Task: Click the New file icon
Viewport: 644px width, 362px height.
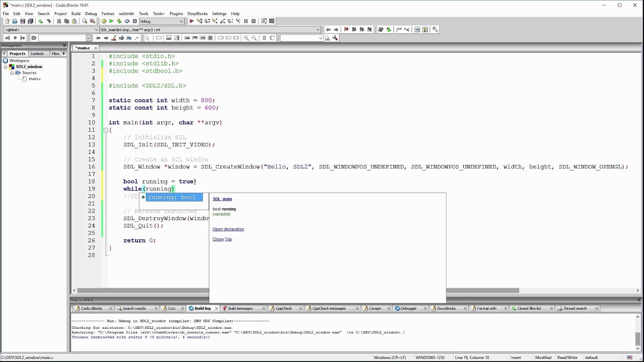Action: pyautogui.click(x=7, y=21)
